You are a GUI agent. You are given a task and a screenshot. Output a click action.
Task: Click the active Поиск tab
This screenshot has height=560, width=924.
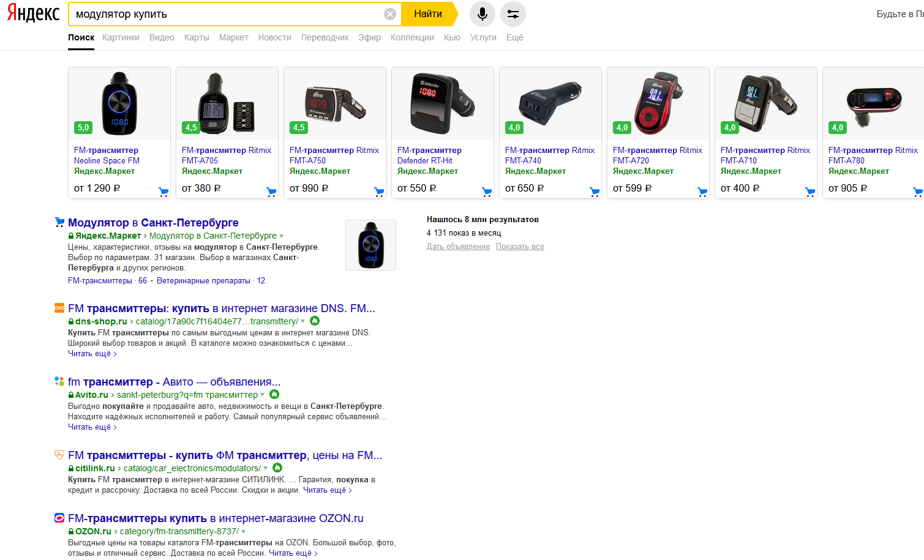coord(81,37)
